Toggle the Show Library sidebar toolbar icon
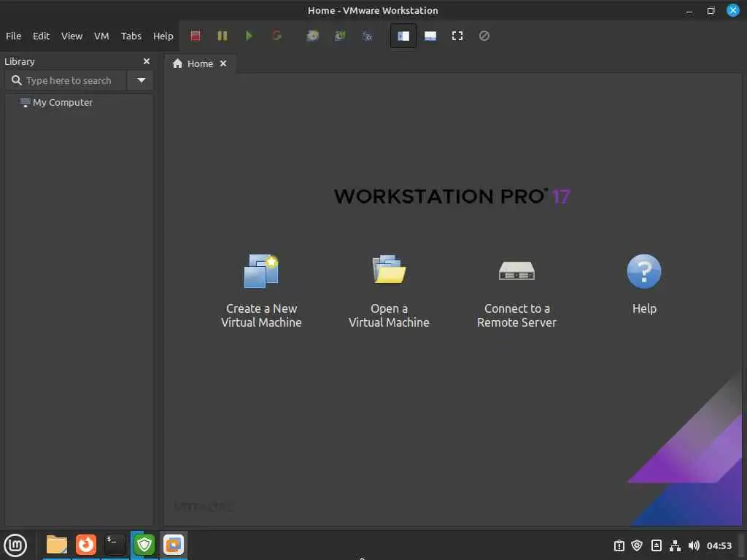 click(x=403, y=36)
